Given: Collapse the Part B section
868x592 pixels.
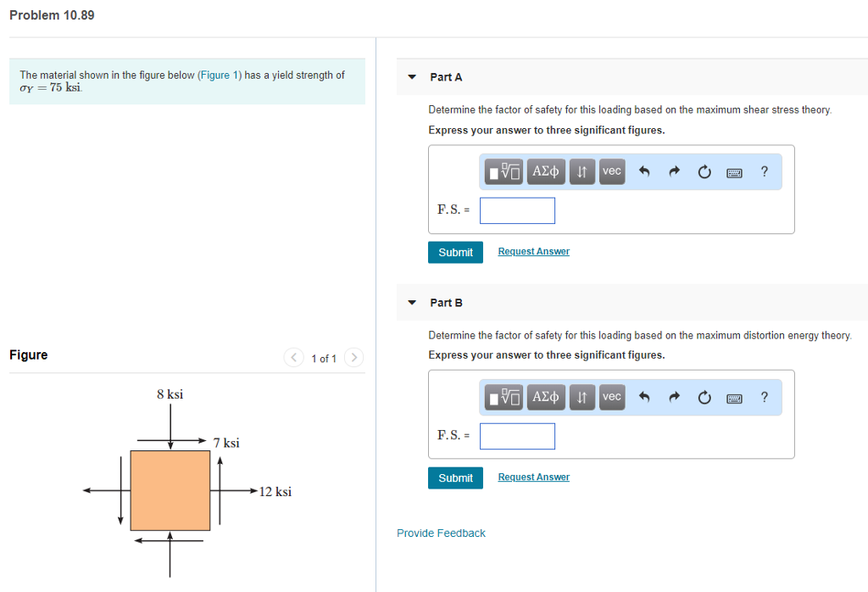Looking at the screenshot, I should [x=411, y=302].
